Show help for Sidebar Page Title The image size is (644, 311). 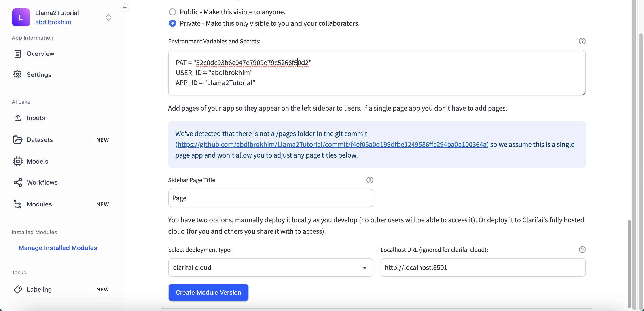tap(369, 180)
